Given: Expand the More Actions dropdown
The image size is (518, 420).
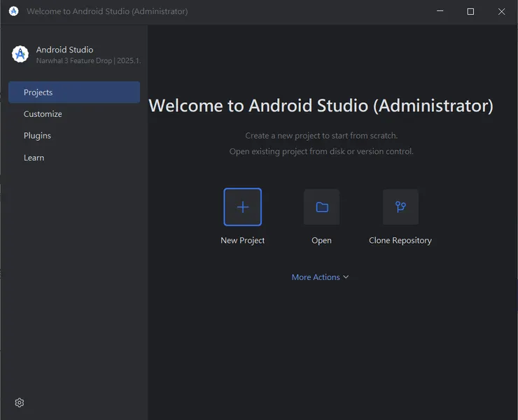Looking at the screenshot, I should tap(316, 277).
